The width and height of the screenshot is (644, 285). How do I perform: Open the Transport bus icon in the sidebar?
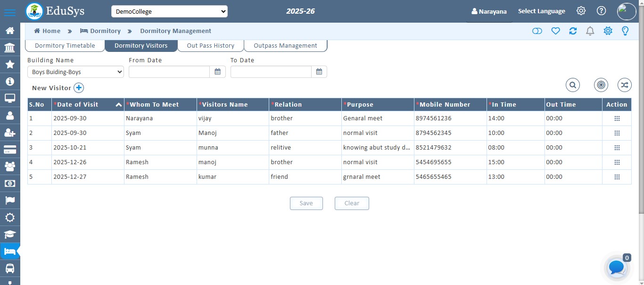[x=10, y=268]
